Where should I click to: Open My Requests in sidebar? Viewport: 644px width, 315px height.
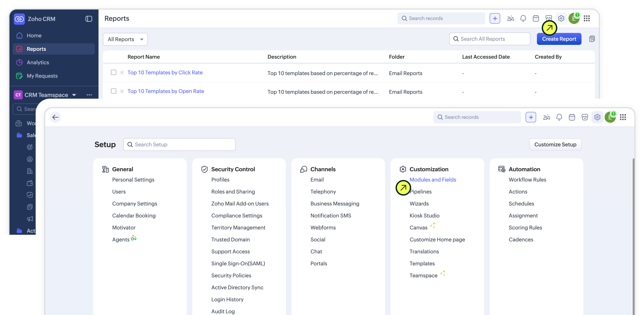pyautogui.click(x=54, y=76)
